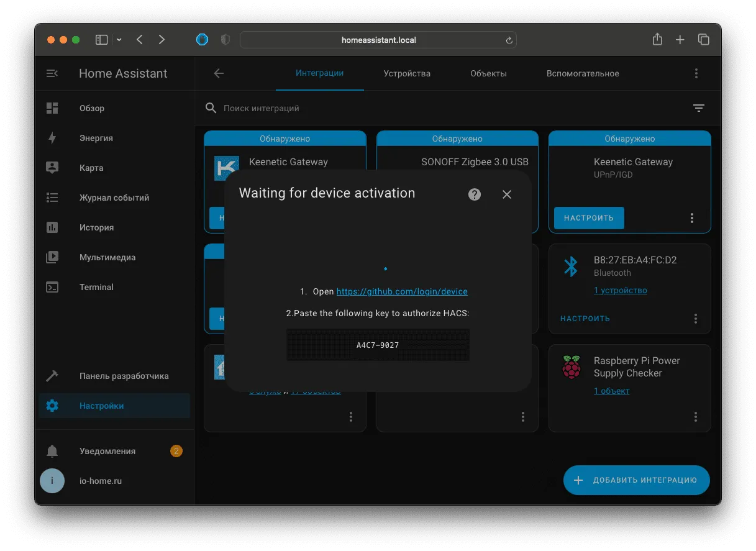The width and height of the screenshot is (756, 551).
Task: Click the privacy shield icon in Safari
Action: click(x=225, y=40)
